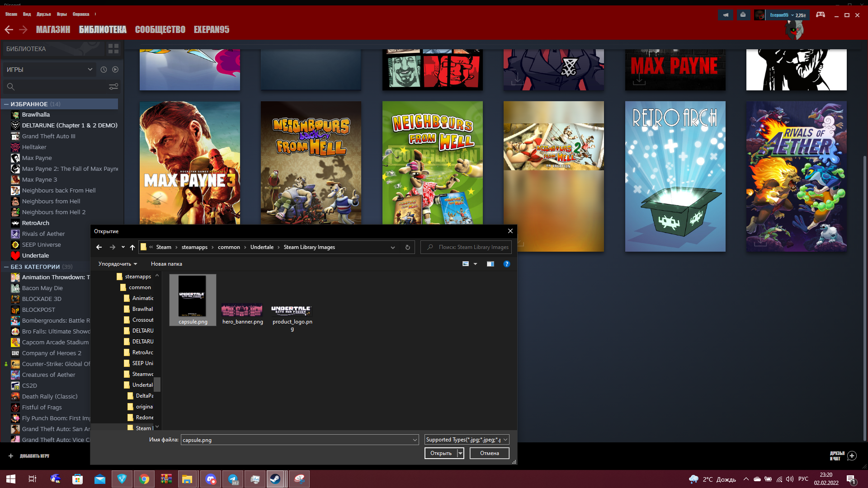Screen dimensions: 868x488
Task: Refresh the folder in the file dialog
Action: [407, 247]
